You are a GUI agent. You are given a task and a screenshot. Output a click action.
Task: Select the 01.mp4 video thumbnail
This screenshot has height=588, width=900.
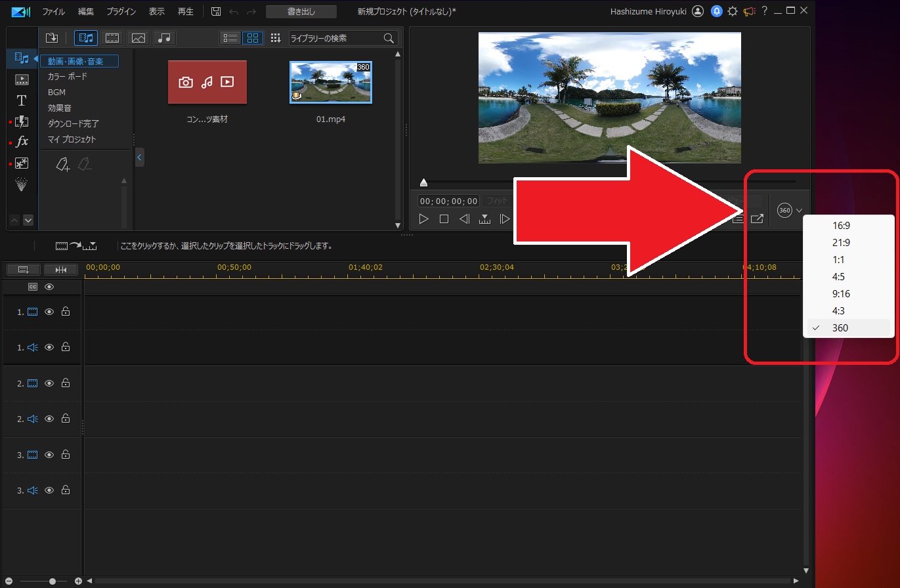[x=331, y=82]
